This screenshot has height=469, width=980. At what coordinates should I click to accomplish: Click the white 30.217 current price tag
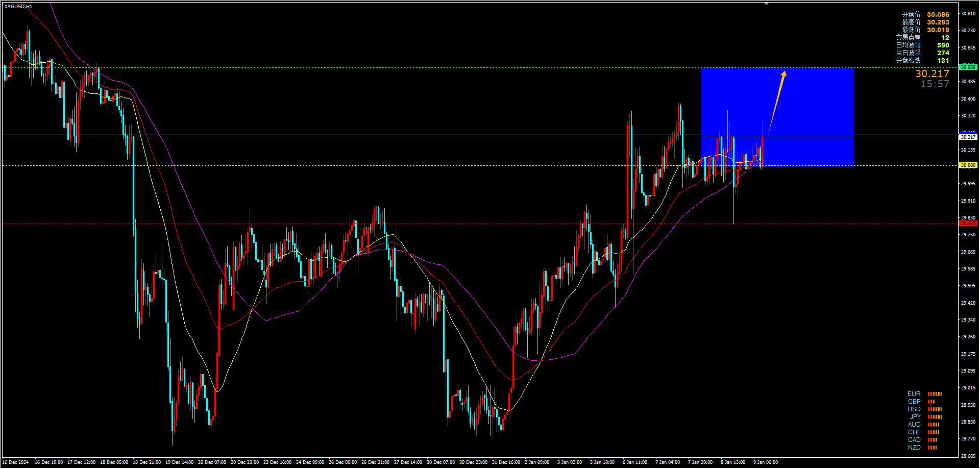point(968,137)
